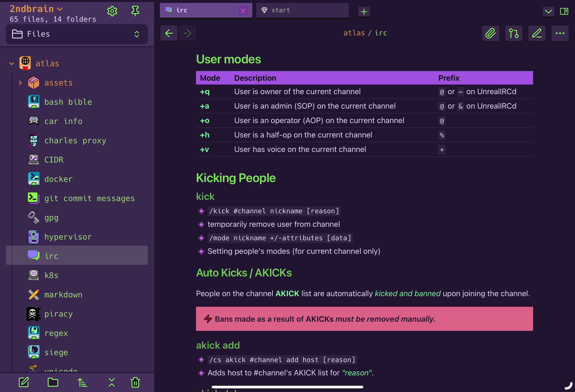The image size is (575, 392).
Task: Collapse all folders with X chevron icon
Action: (111, 382)
